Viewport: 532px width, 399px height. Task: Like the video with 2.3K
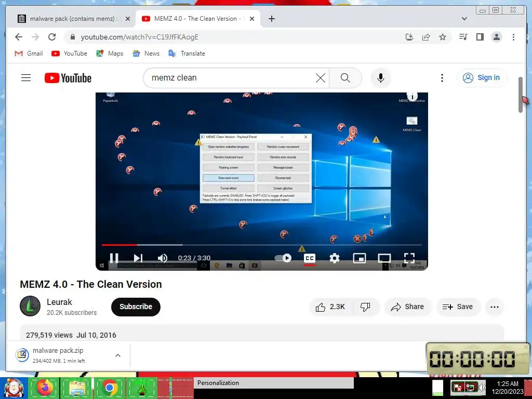coord(331,307)
